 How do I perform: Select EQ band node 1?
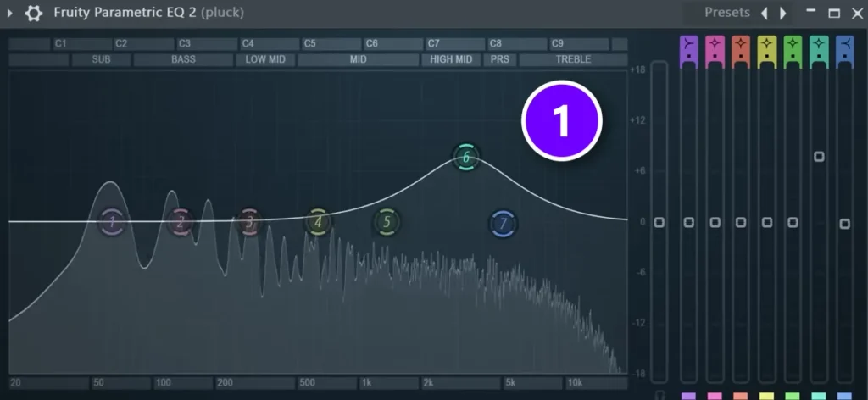(113, 222)
